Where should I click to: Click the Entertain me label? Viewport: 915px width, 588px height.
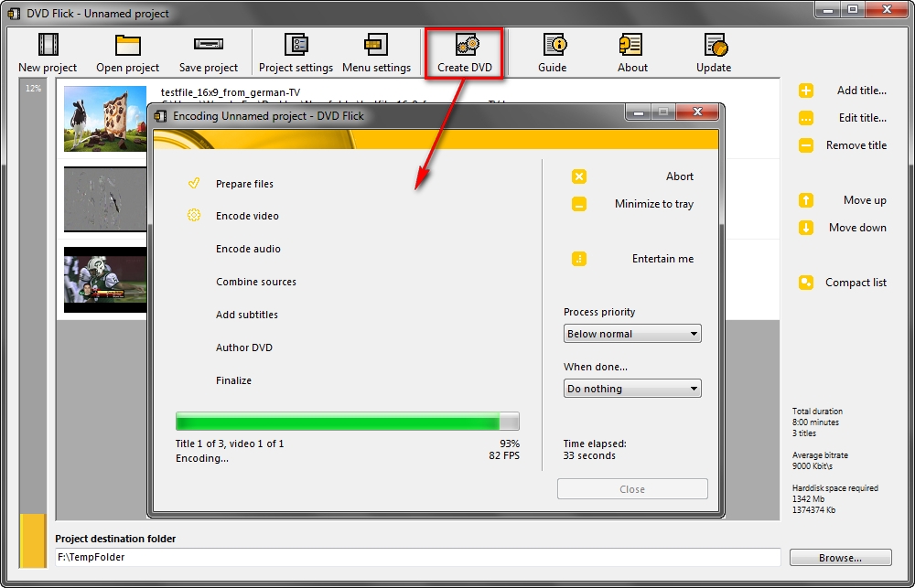(x=662, y=259)
